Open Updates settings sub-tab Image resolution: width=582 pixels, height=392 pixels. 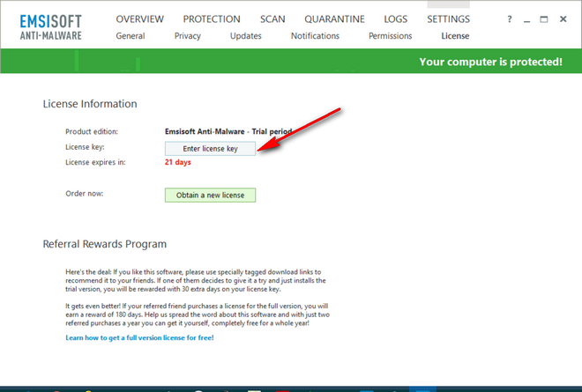pos(246,36)
